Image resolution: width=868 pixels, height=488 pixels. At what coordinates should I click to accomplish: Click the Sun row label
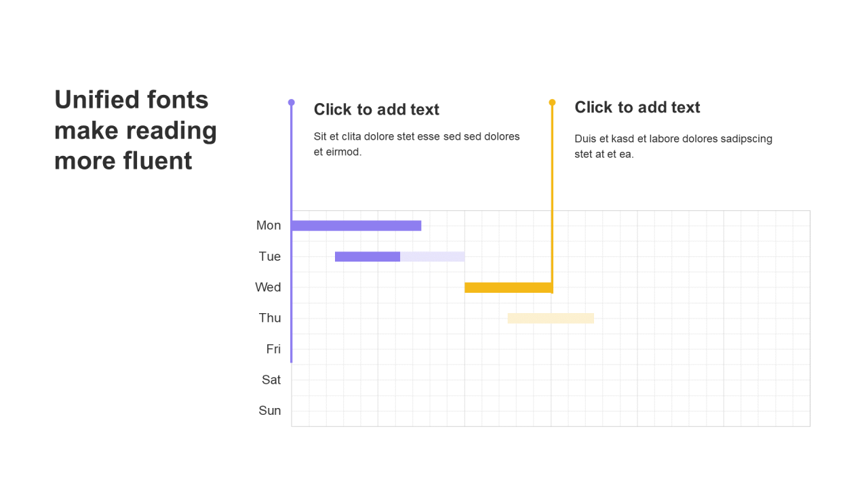(x=270, y=411)
